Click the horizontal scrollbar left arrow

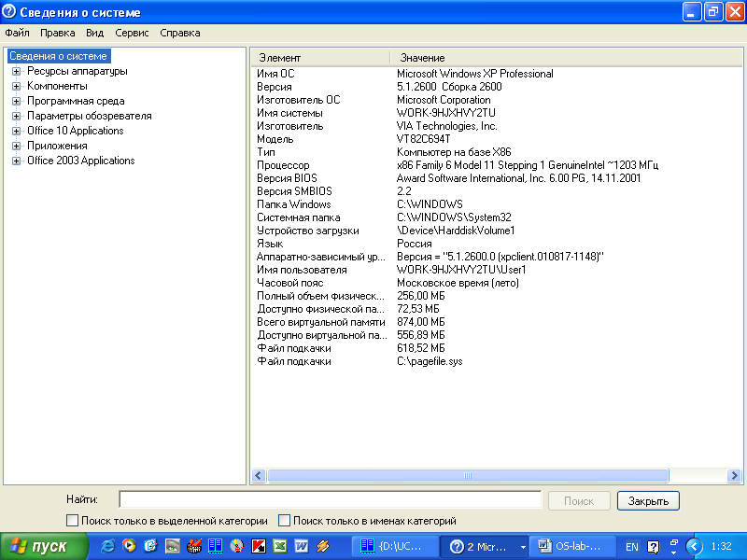pyautogui.click(x=259, y=475)
